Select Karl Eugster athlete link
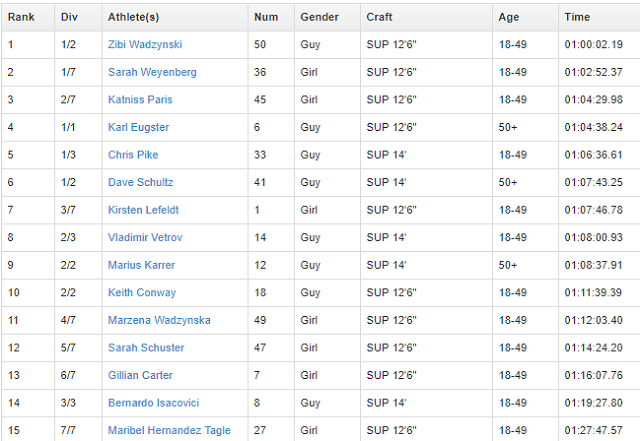The image size is (640, 441). point(138,128)
